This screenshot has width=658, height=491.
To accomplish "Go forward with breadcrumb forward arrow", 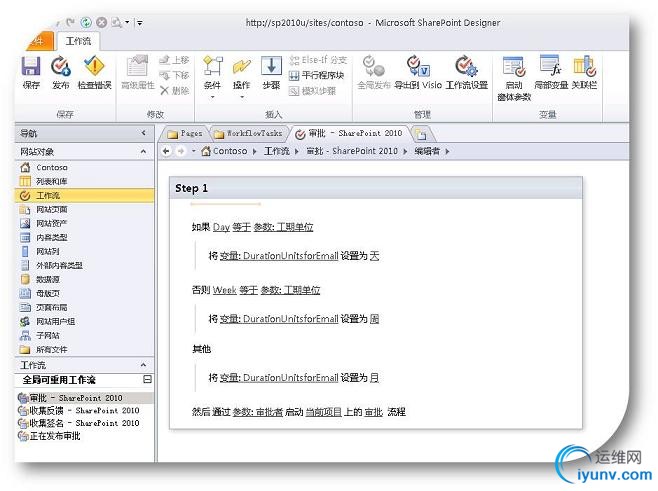I will (x=181, y=151).
